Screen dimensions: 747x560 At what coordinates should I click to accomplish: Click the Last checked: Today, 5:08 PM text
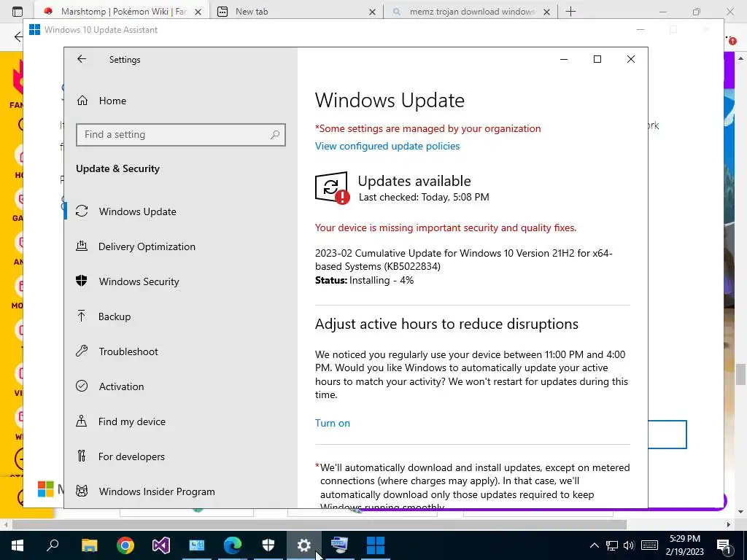pyautogui.click(x=424, y=197)
